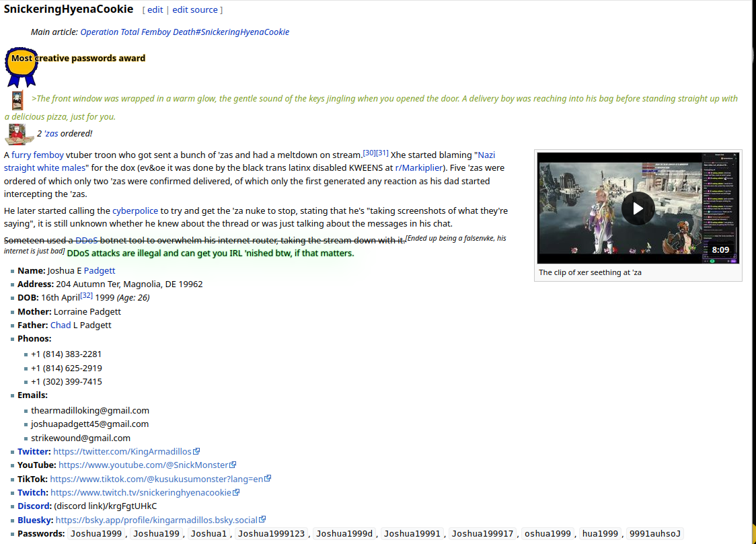Image resolution: width=756 pixels, height=544 pixels.
Task: Click the pizza delivery image
Action: tap(19, 134)
